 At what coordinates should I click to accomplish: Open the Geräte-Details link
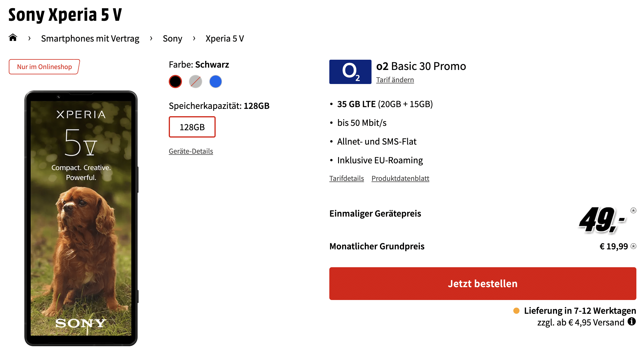[191, 151]
